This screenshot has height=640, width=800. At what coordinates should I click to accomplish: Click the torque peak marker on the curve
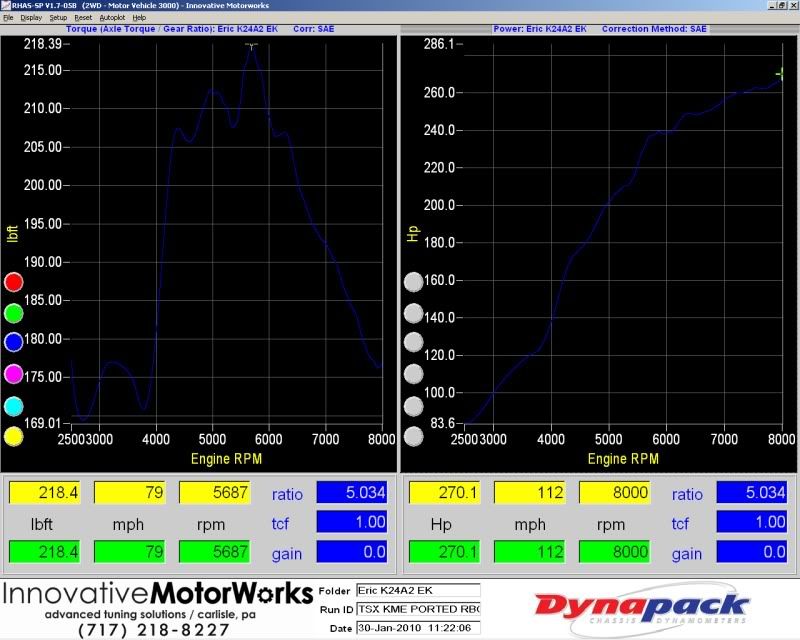251,46
